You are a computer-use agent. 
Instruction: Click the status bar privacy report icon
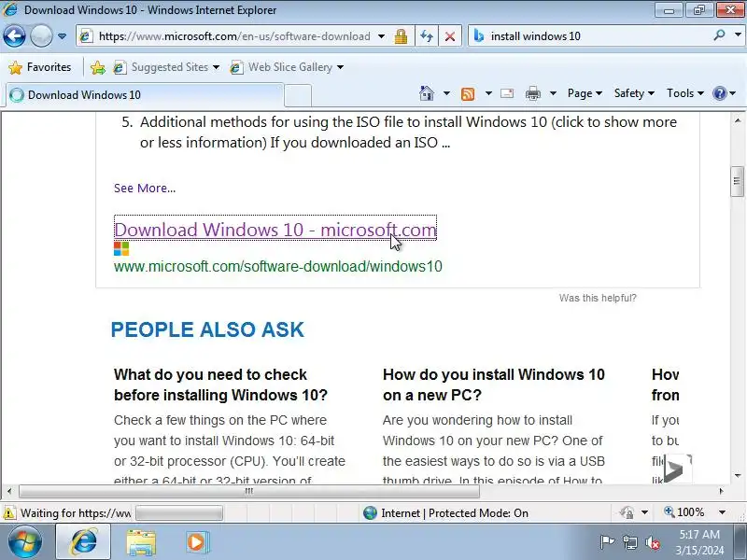click(627, 512)
